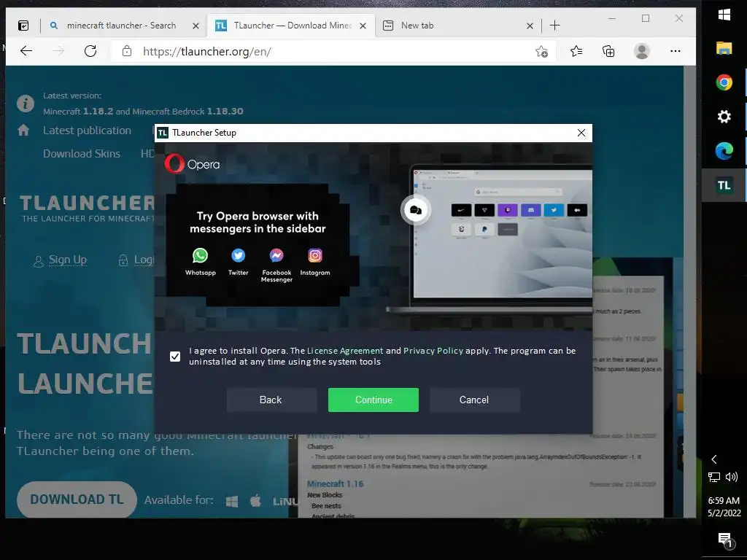Open volume control tray icon
Image resolution: width=747 pixels, height=560 pixels.
(x=732, y=477)
